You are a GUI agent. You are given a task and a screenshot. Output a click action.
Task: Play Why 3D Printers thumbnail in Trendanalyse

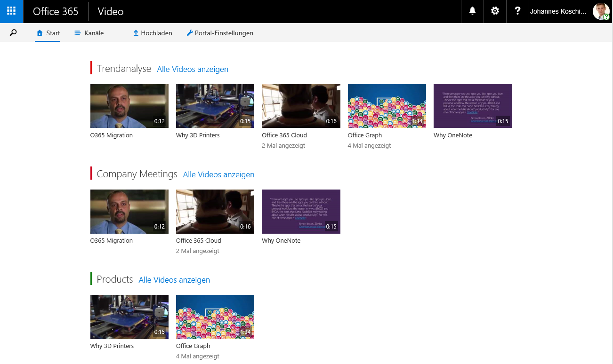(215, 106)
